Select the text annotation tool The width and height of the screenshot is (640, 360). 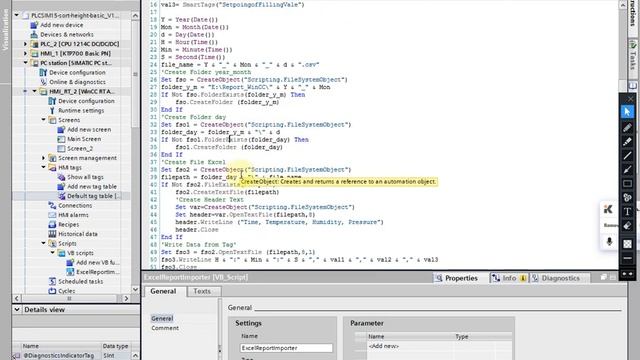[x=627, y=211]
